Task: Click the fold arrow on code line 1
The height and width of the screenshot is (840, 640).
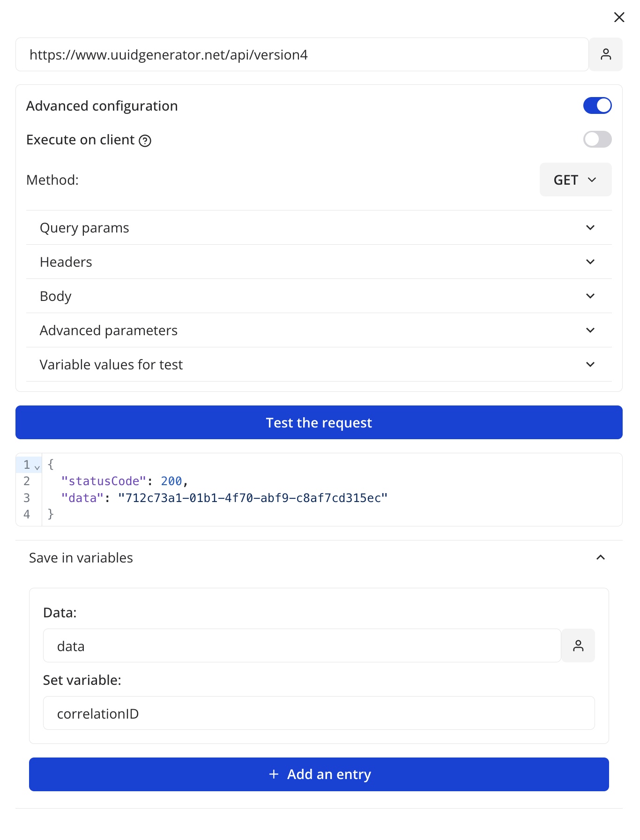Action: pos(37,467)
